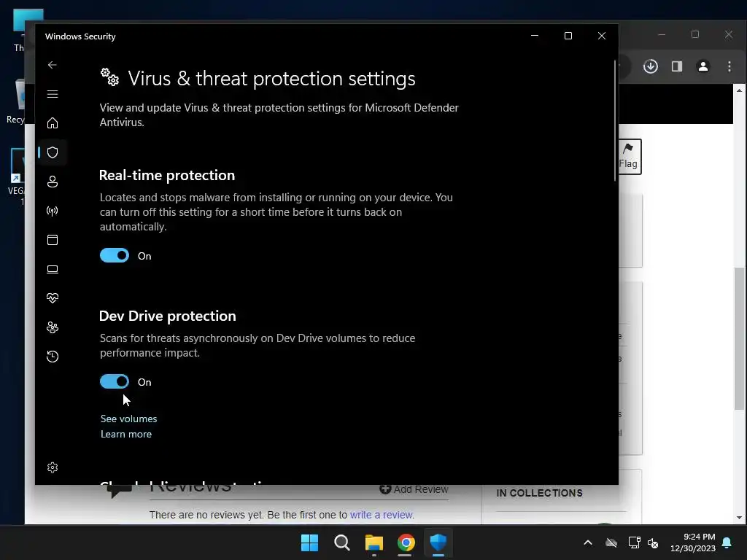This screenshot has width=747, height=560.
Task: Follow the write a review link
Action: point(382,515)
